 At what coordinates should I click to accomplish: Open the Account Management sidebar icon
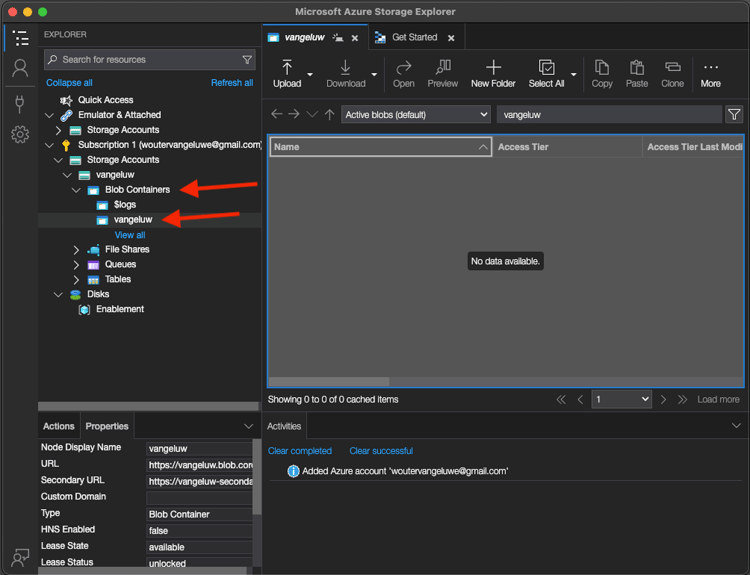(x=19, y=69)
